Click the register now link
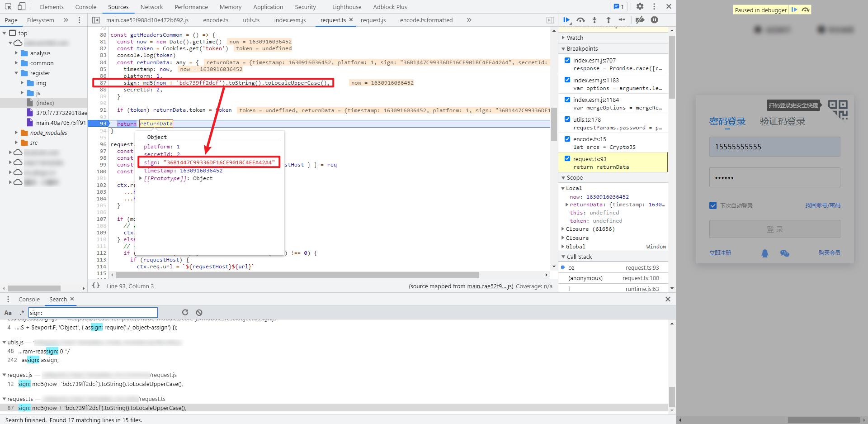The image size is (868, 424). [720, 253]
